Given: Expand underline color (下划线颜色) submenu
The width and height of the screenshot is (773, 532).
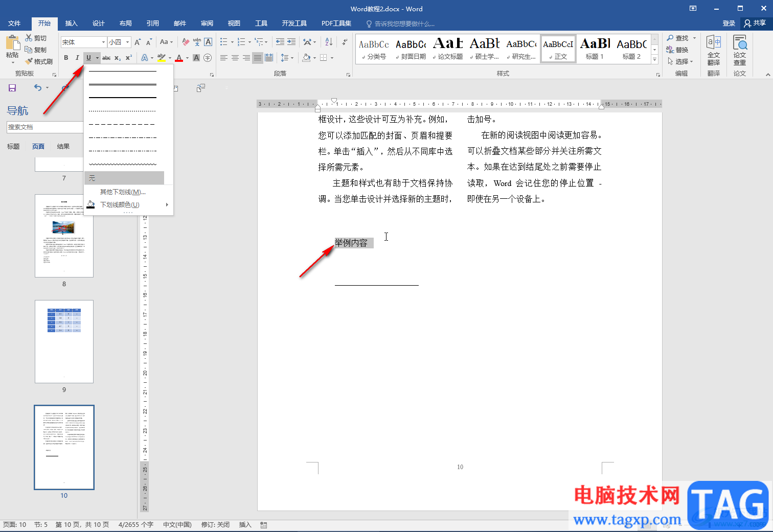Looking at the screenshot, I should [129, 204].
